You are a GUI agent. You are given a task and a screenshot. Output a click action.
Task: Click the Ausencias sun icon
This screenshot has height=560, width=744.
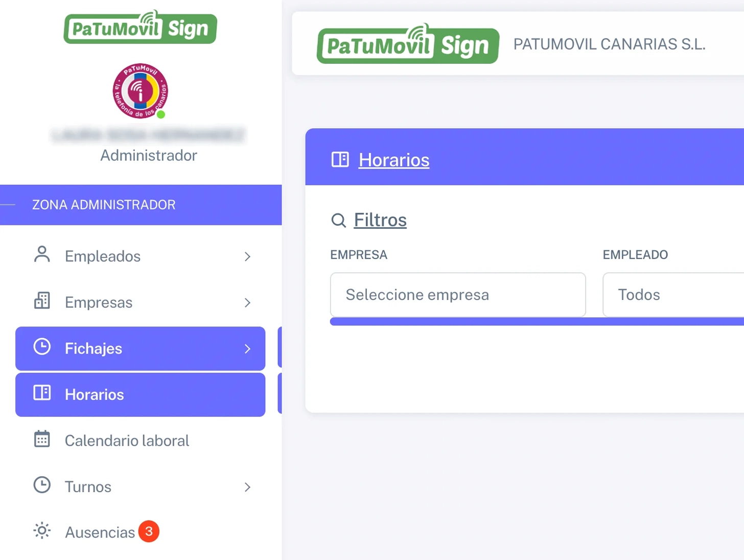[x=42, y=531]
